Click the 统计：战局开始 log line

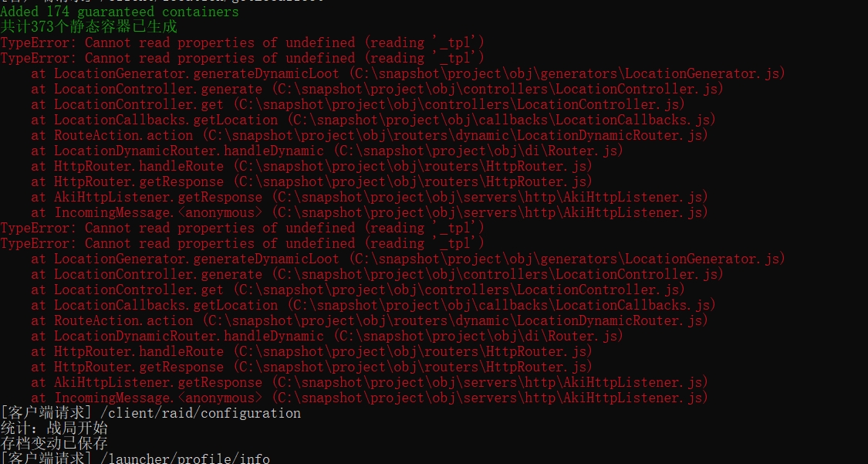click(54, 428)
